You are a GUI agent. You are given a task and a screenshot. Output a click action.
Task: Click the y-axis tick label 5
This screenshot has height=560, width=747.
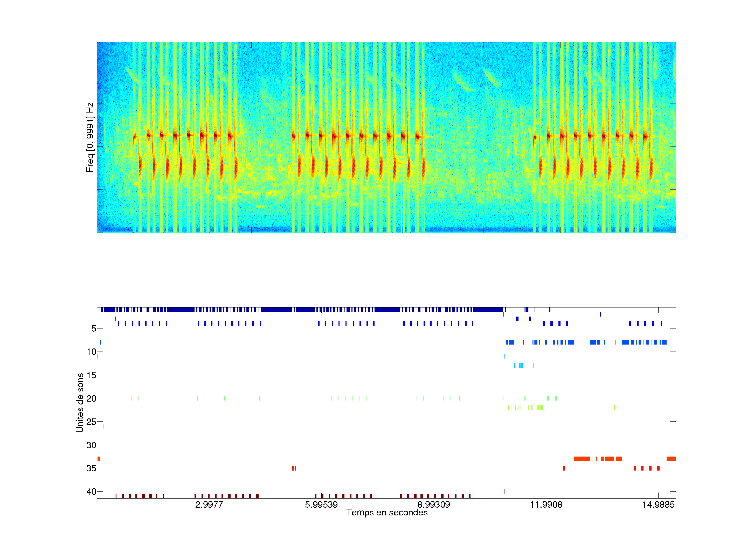(x=94, y=328)
